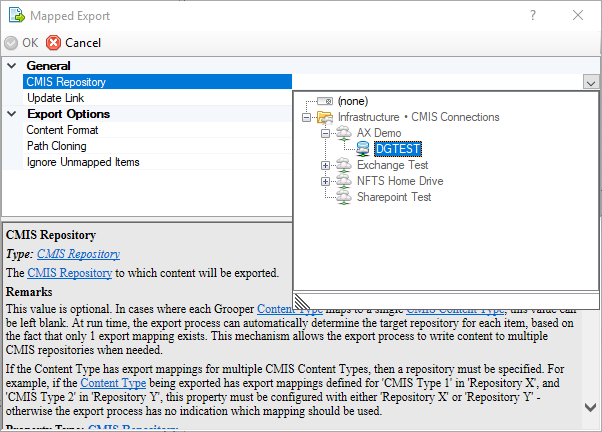Viewport: 602px width, 432px height.
Task: Select the DGTEST repository
Action: [x=398, y=149]
